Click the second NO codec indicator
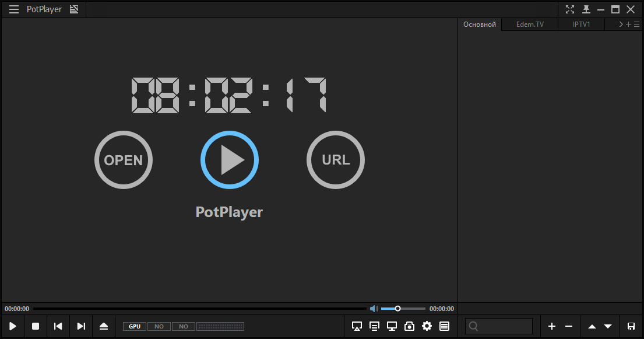644x339 pixels. pyautogui.click(x=184, y=326)
